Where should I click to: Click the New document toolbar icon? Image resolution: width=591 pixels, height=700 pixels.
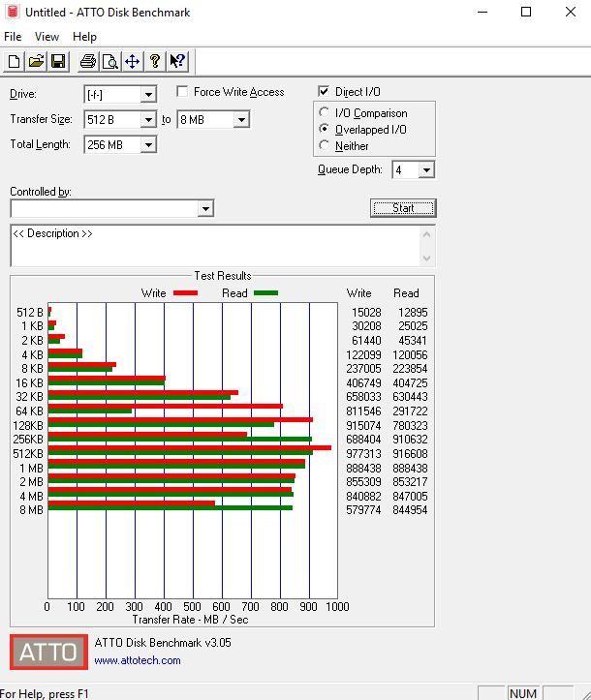click(14, 61)
